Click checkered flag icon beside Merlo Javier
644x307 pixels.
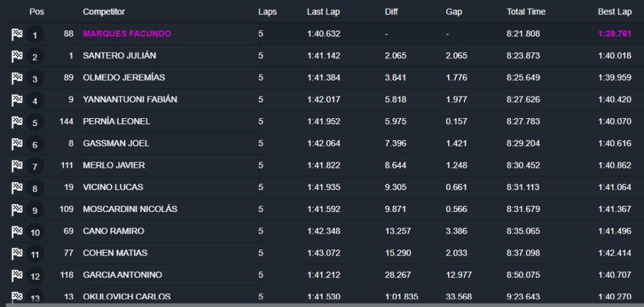[x=17, y=166]
